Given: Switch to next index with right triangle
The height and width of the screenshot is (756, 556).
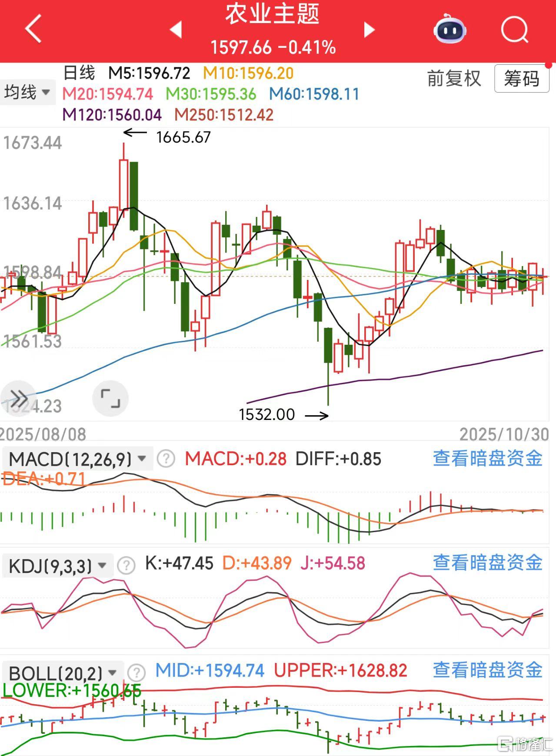Looking at the screenshot, I should click(x=369, y=30).
